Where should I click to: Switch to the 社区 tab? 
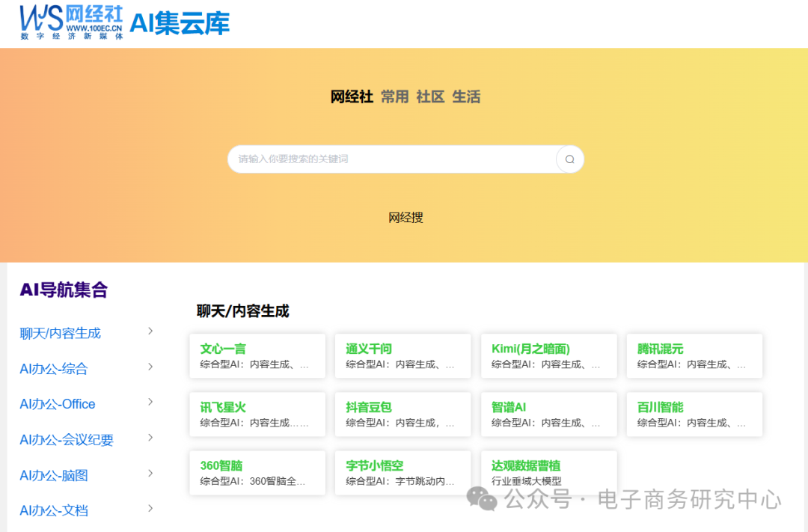click(428, 97)
